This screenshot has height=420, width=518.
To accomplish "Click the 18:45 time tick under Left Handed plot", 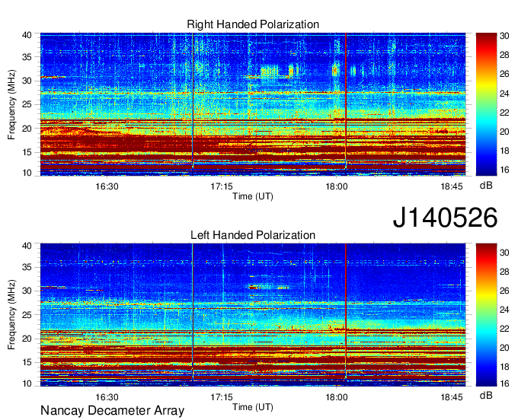I will (452, 397).
